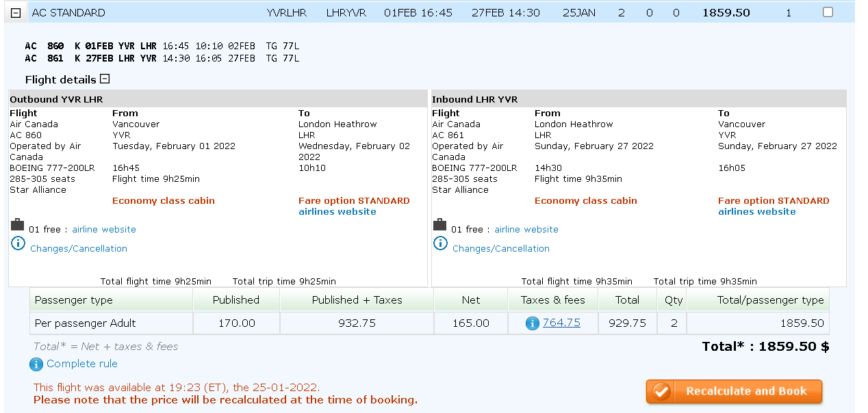This screenshot has width=868, height=413.
Task: Collapse the Flight details section
Action: pyautogui.click(x=105, y=79)
